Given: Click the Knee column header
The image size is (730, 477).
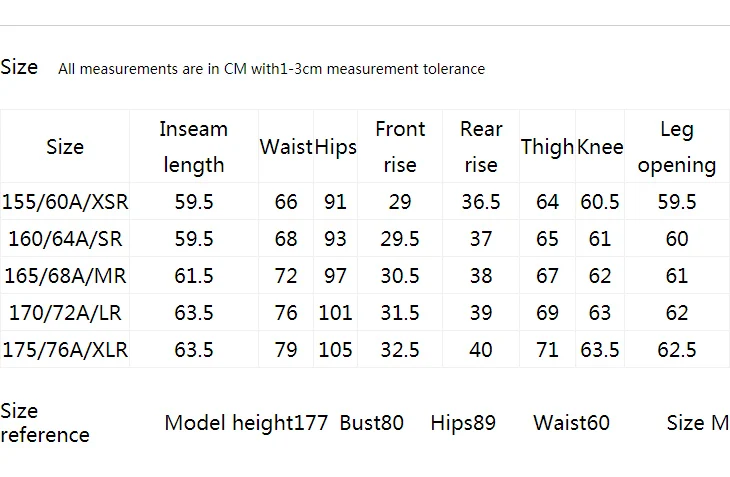Looking at the screenshot, I should pyautogui.click(x=600, y=147).
